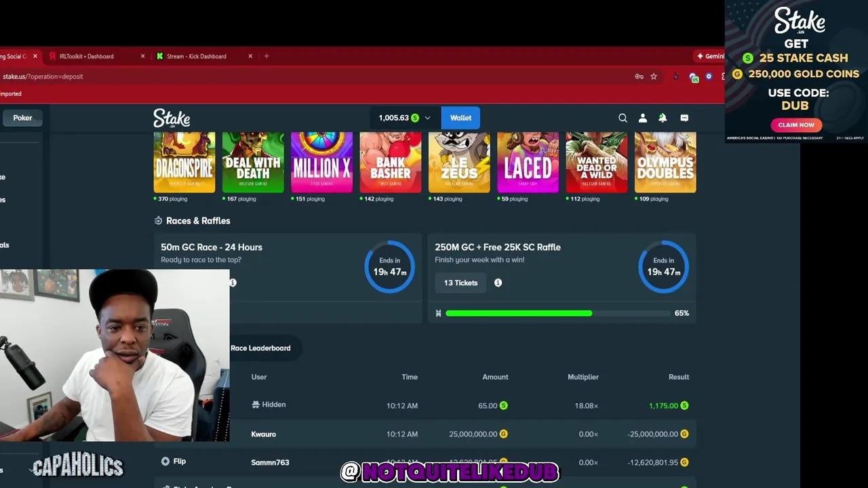The height and width of the screenshot is (488, 868).
Task: Open the search icon in the Stake header
Action: point(623,118)
